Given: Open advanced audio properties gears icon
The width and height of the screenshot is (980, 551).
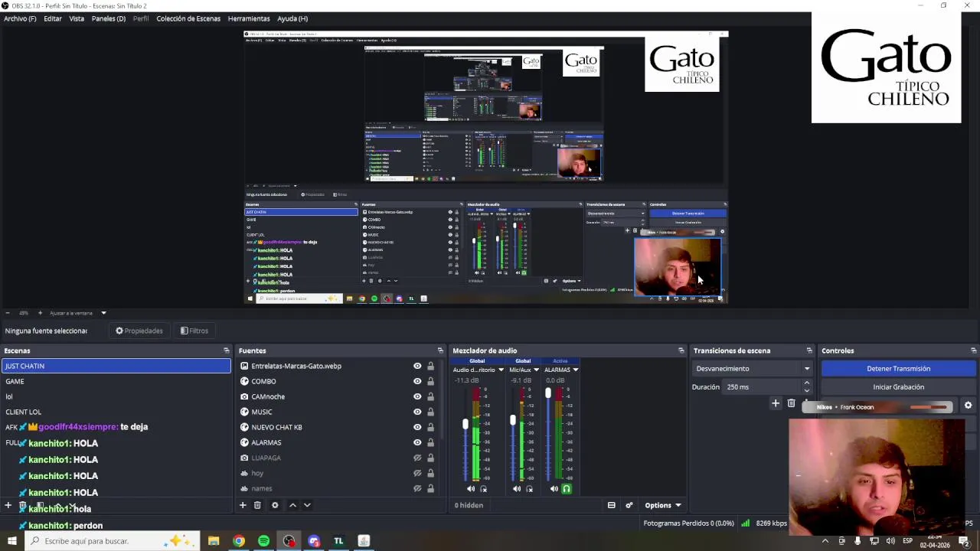Looking at the screenshot, I should pos(629,505).
